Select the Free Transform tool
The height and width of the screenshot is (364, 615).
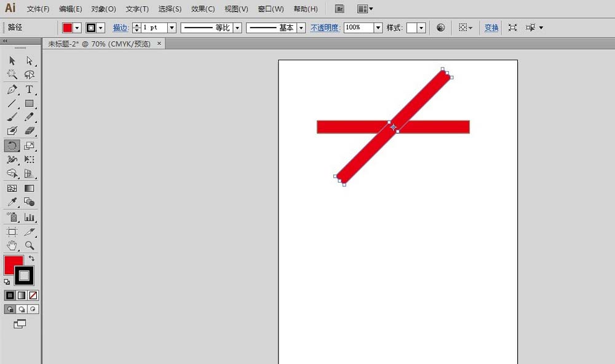(x=30, y=159)
